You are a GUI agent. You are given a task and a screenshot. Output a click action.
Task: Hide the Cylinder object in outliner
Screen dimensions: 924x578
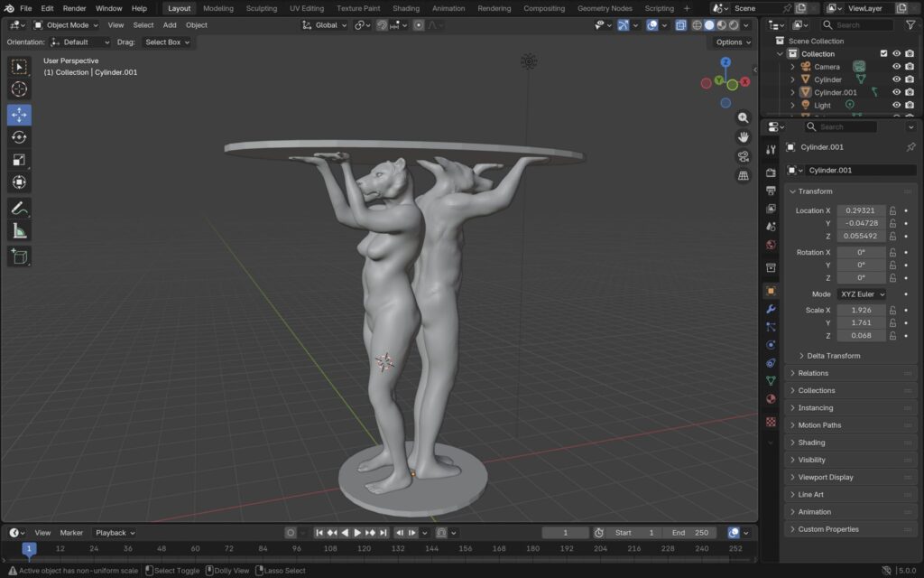(897, 79)
